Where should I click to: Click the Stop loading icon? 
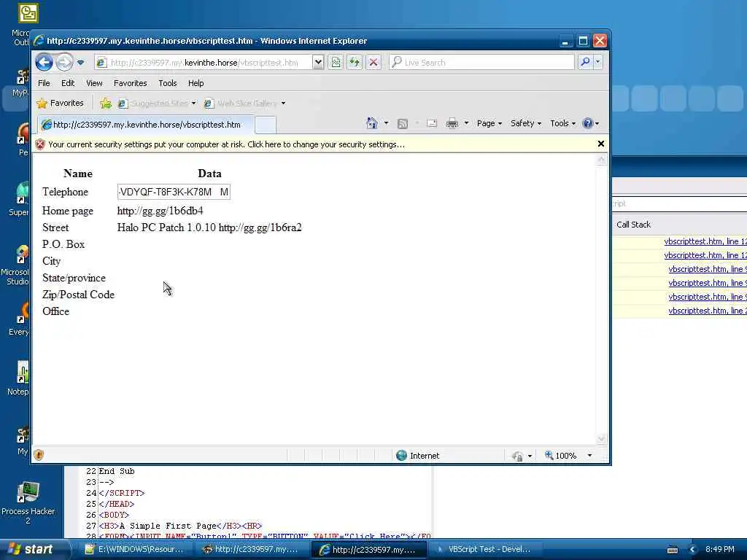point(373,63)
